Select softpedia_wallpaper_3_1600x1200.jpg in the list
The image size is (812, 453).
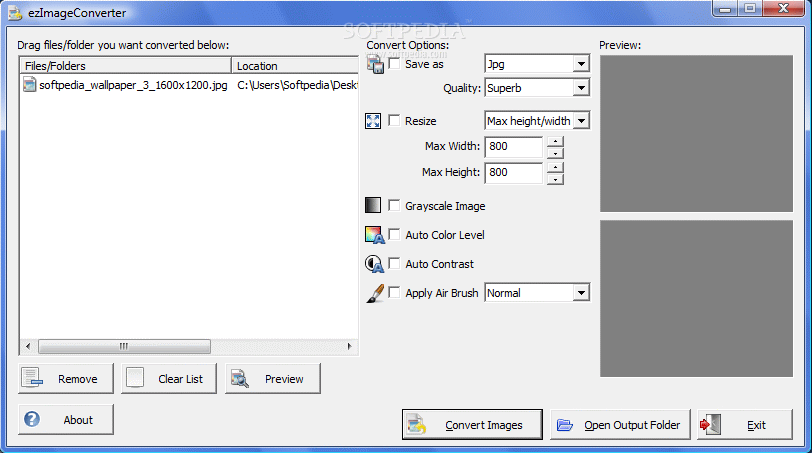(133, 85)
